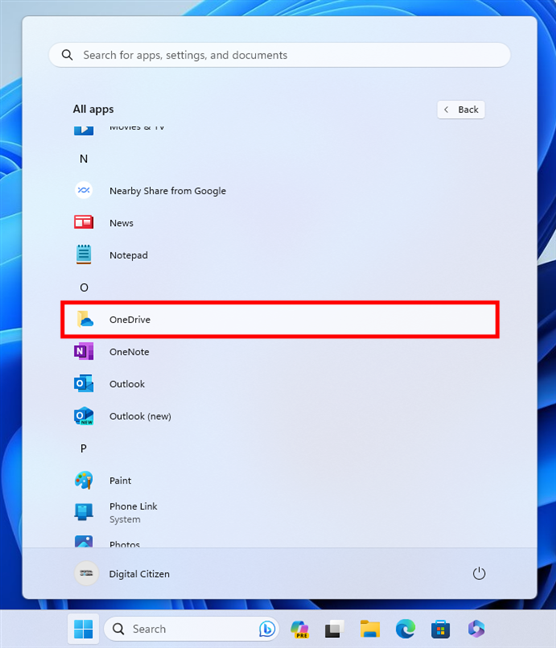Image resolution: width=556 pixels, height=648 pixels.
Task: Jump using the letter O header
Action: click(x=84, y=288)
